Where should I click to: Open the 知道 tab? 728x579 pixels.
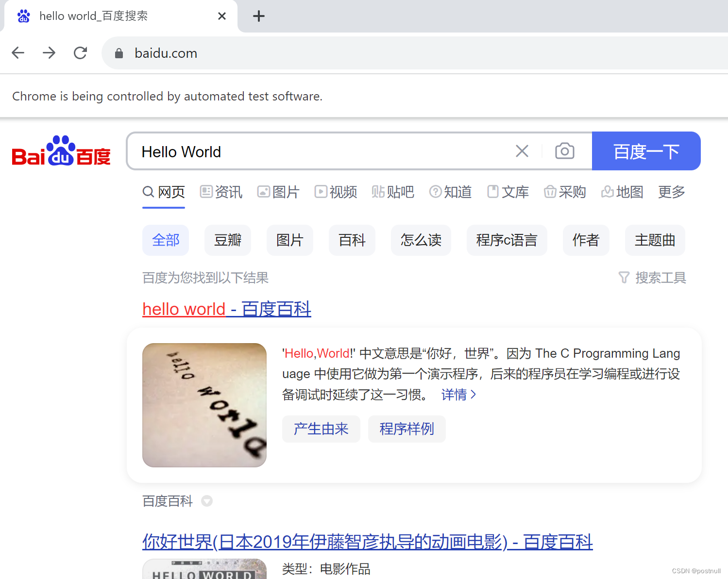(x=450, y=192)
